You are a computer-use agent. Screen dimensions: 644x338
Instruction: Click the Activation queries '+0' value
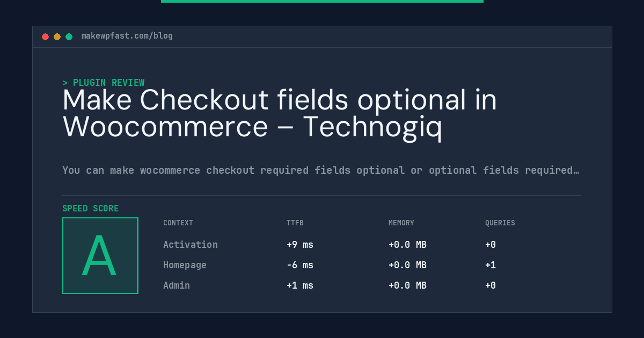[x=491, y=245]
